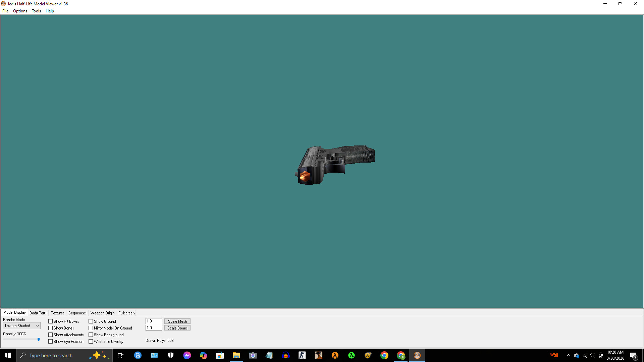Image resolution: width=644 pixels, height=362 pixels.
Task: Switch to the Textures tab
Action: pyautogui.click(x=58, y=313)
